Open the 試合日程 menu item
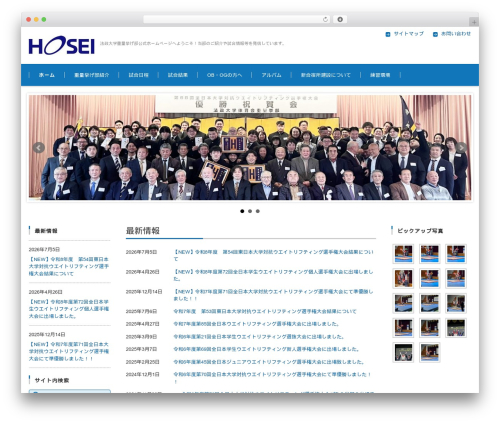Image resolution: width=500 pixels, height=423 pixels. pyautogui.click(x=139, y=75)
